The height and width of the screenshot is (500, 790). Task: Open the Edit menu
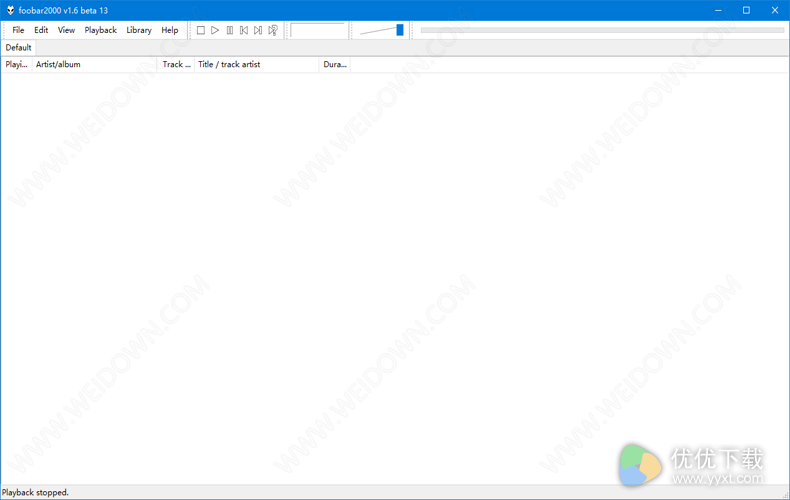tap(41, 30)
